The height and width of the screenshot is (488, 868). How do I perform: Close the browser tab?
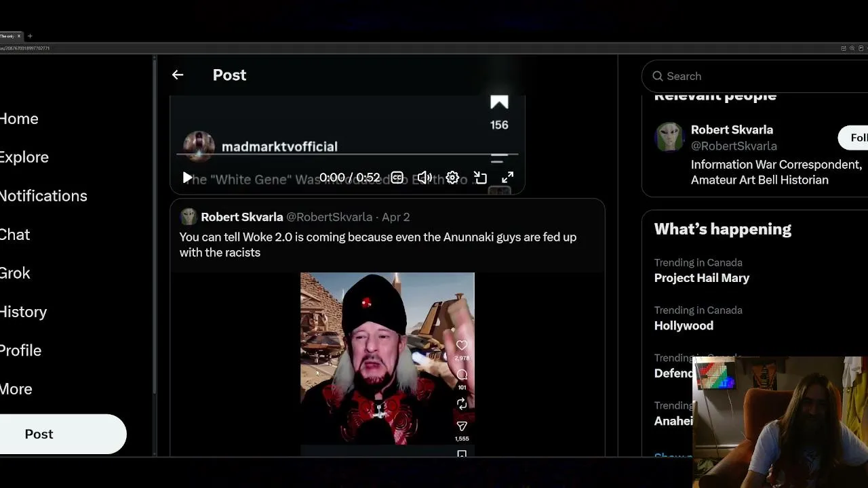19,36
